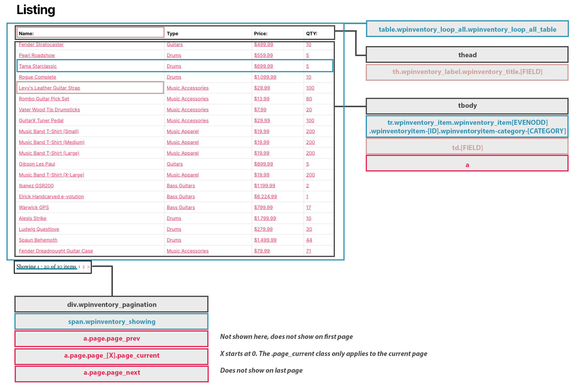Click the $699.99 price link

(x=263, y=66)
